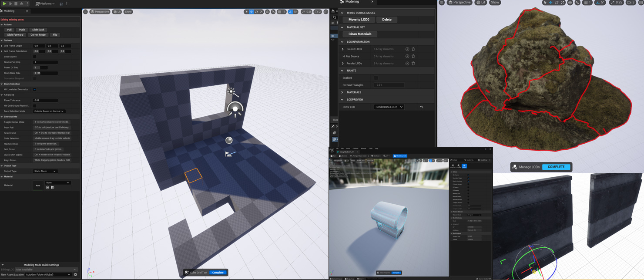Open Show menu in Cube Grid viewport
The image size is (644, 280).
click(128, 12)
